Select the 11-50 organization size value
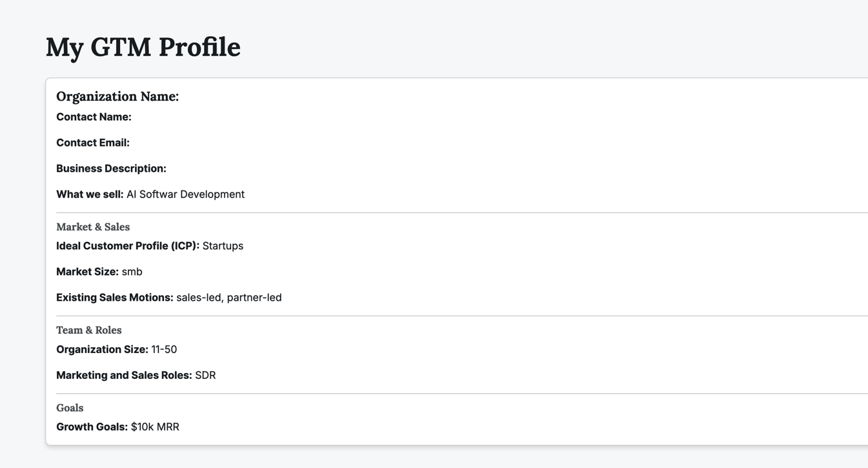 point(164,349)
